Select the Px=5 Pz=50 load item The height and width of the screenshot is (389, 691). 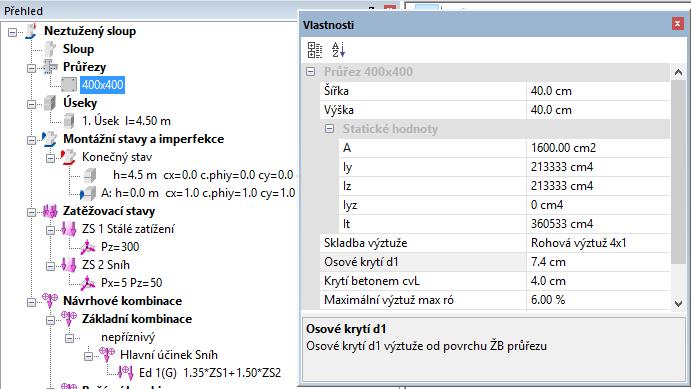click(x=131, y=283)
